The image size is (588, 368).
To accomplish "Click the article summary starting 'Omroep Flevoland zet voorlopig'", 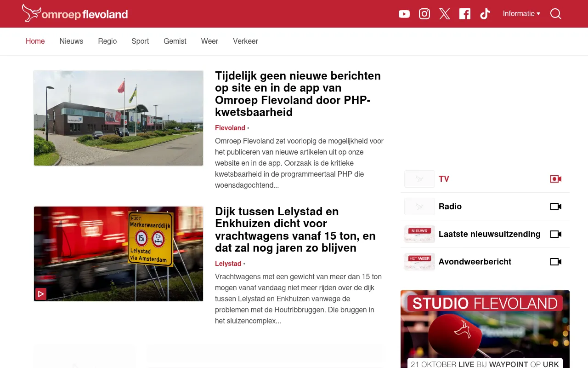I will (x=299, y=163).
